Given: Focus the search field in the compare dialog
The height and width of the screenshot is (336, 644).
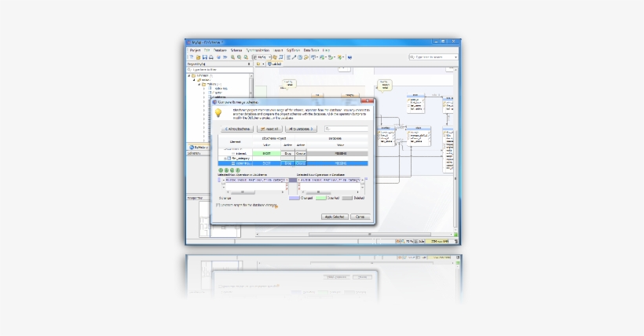Looking at the screenshot, I should point(346,129).
